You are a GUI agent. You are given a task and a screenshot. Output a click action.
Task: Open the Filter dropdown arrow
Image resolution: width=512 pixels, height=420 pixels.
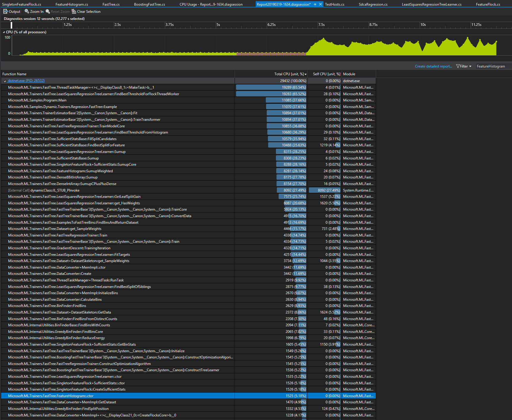click(470, 66)
